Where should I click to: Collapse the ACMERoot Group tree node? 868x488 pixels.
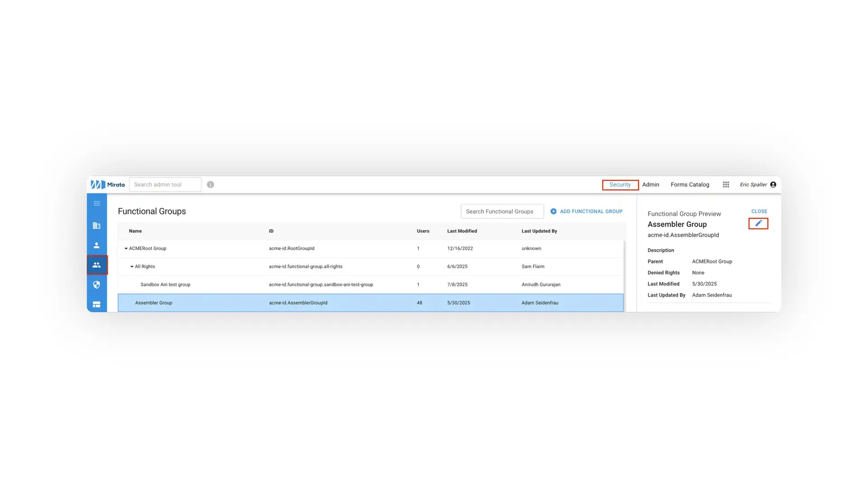(126, 249)
